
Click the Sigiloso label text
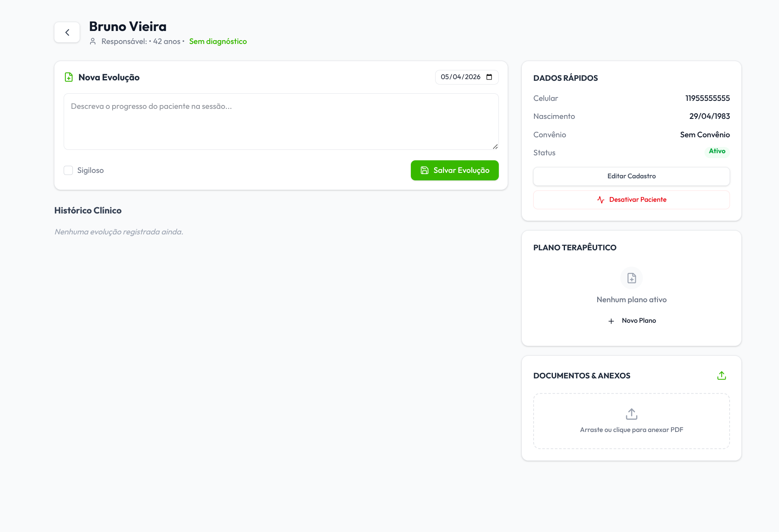(x=90, y=170)
